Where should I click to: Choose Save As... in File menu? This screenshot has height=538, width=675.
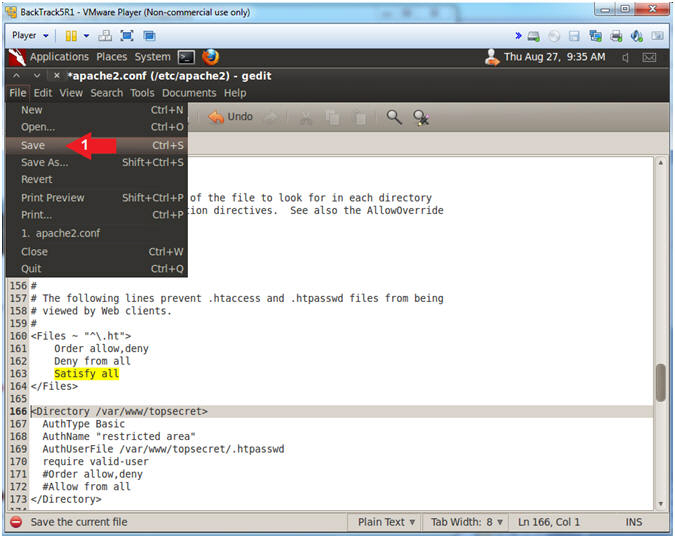tap(97, 163)
